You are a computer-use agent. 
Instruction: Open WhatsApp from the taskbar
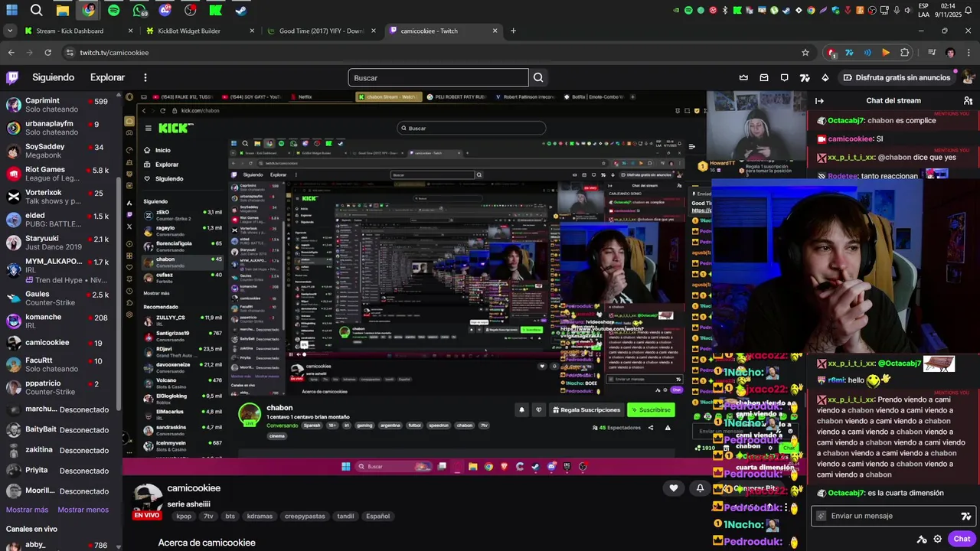point(139,10)
